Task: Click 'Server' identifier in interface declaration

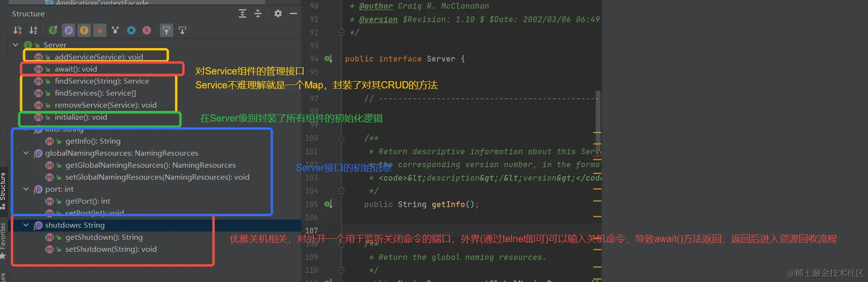Action: (441, 59)
